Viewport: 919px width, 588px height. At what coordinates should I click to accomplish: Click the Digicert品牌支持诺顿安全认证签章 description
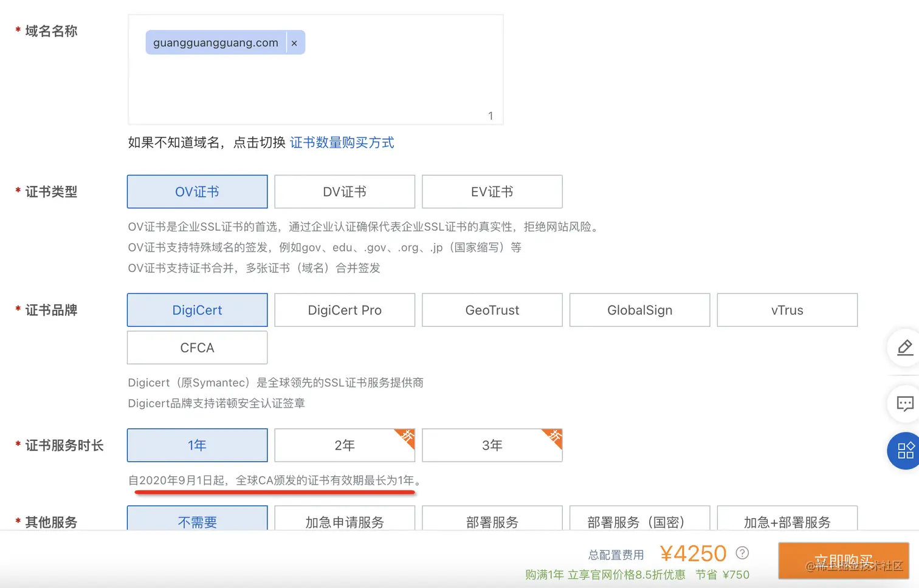(x=216, y=403)
